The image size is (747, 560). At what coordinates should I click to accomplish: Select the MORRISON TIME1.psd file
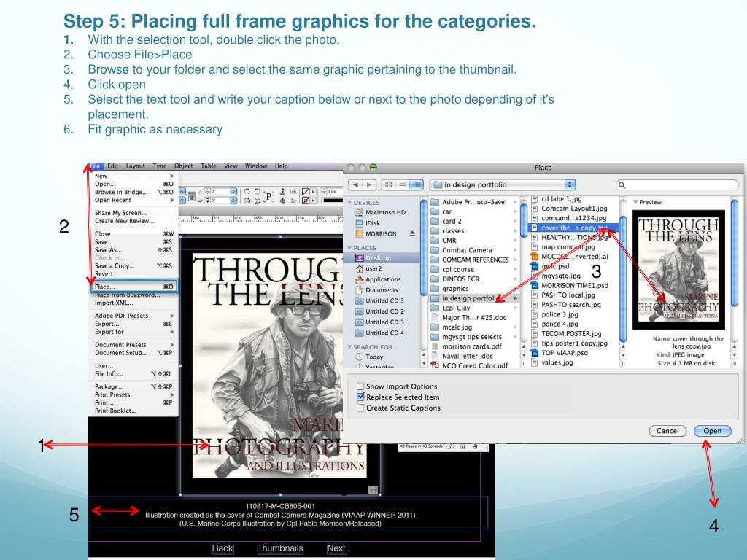coord(570,285)
